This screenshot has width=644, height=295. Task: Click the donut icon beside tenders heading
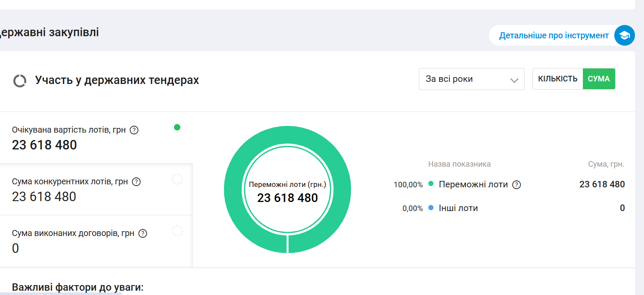click(x=20, y=81)
